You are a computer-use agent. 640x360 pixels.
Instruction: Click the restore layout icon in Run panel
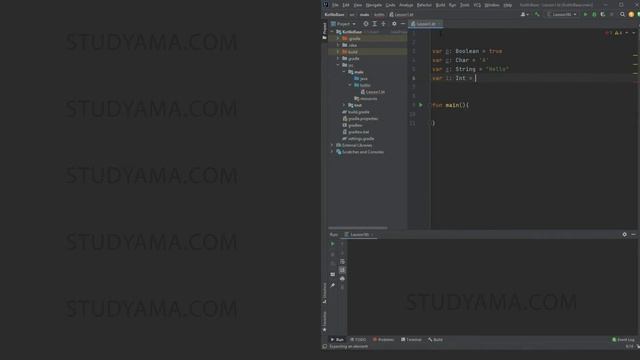pyautogui.click(x=333, y=274)
